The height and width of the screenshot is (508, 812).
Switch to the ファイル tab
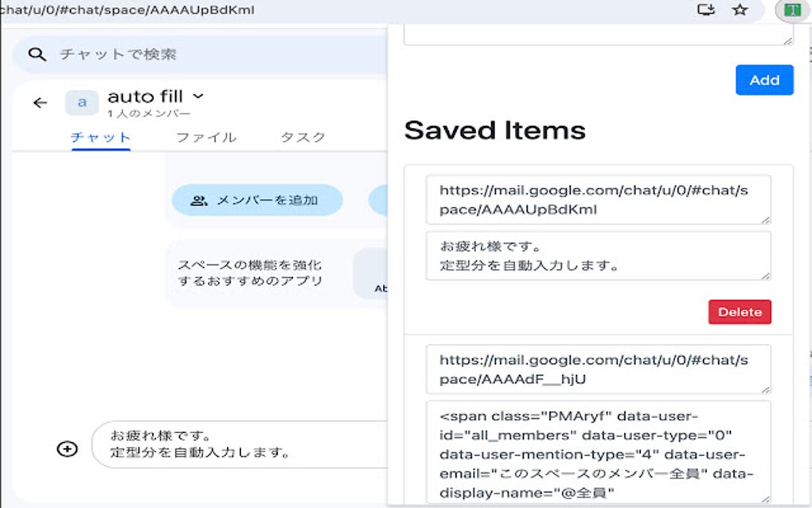(205, 137)
